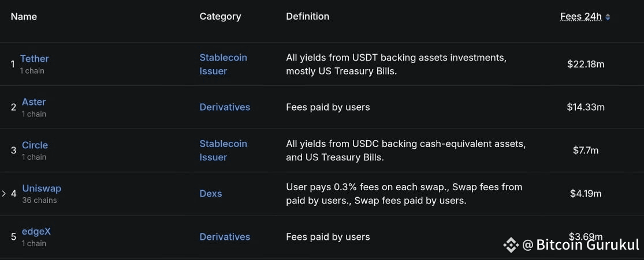Open the Tether protocol link
Image resolution: width=644 pixels, height=260 pixels.
[35, 59]
